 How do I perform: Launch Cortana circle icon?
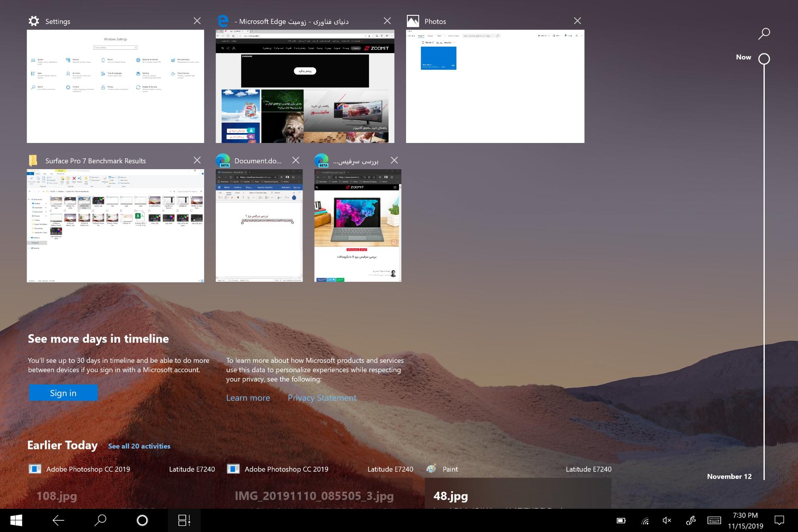tap(142, 520)
